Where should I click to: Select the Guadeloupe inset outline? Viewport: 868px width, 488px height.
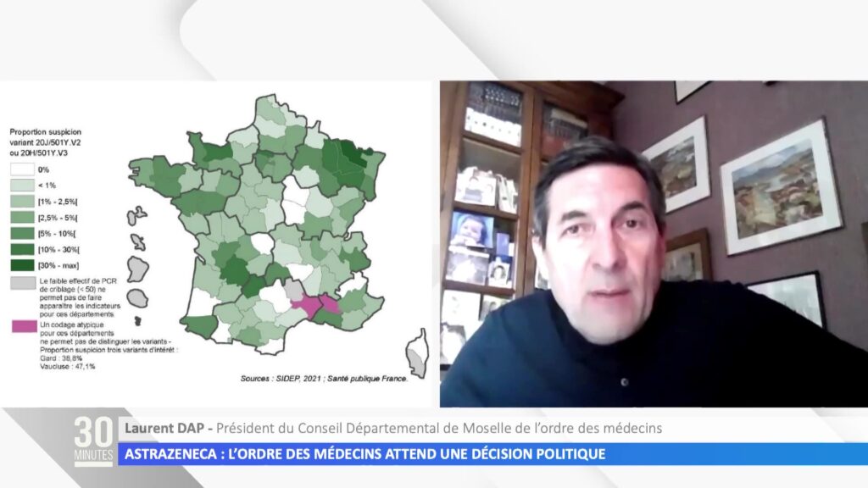(x=136, y=215)
